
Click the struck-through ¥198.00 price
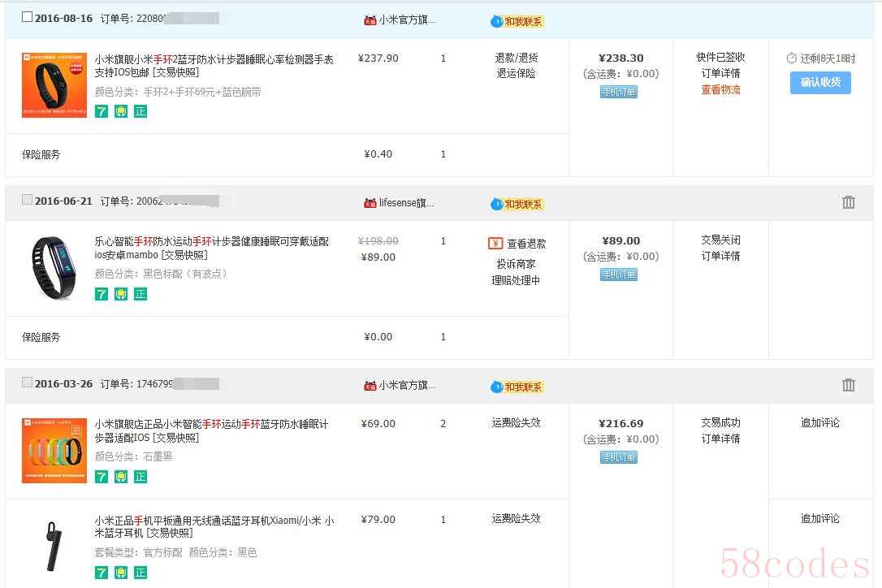coord(378,241)
